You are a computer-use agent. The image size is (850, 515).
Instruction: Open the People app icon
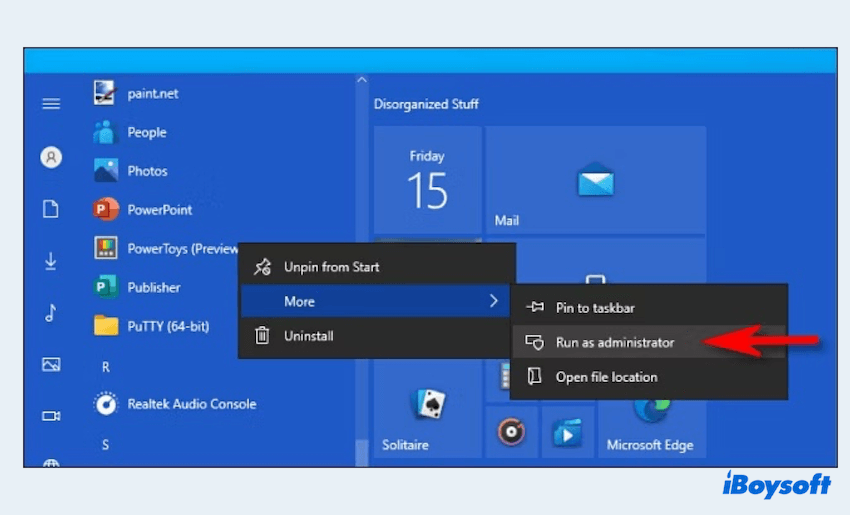(x=105, y=132)
